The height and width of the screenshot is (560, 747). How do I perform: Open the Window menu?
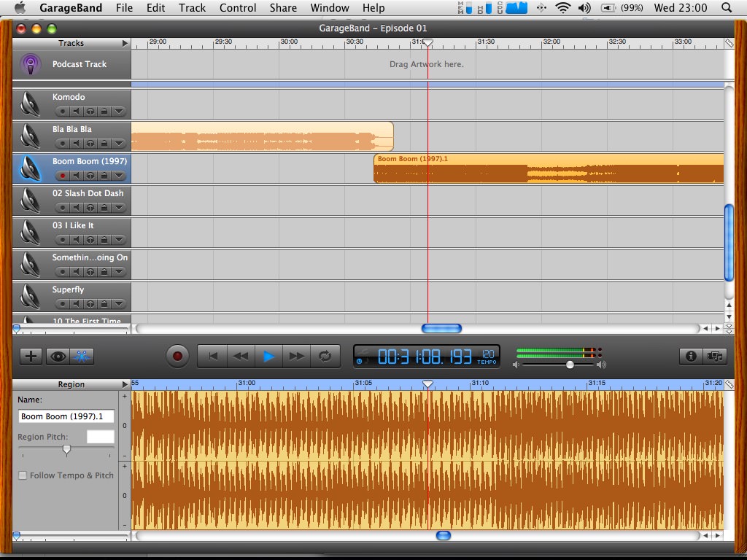pyautogui.click(x=330, y=7)
